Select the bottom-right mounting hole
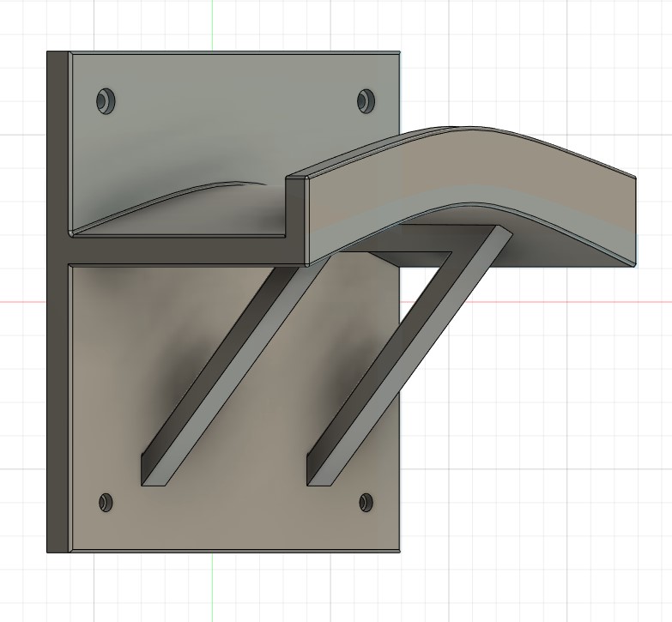 pos(366,502)
